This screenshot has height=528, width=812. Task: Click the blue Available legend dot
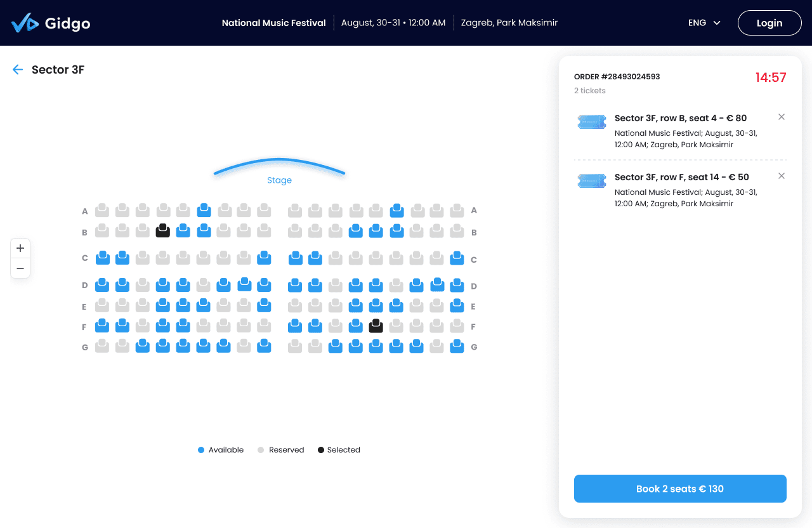[201, 450]
